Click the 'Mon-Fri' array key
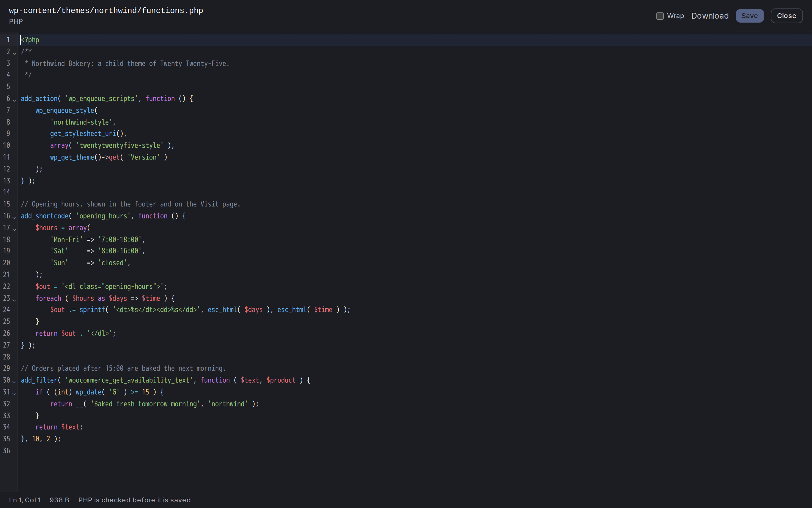 [67, 239]
